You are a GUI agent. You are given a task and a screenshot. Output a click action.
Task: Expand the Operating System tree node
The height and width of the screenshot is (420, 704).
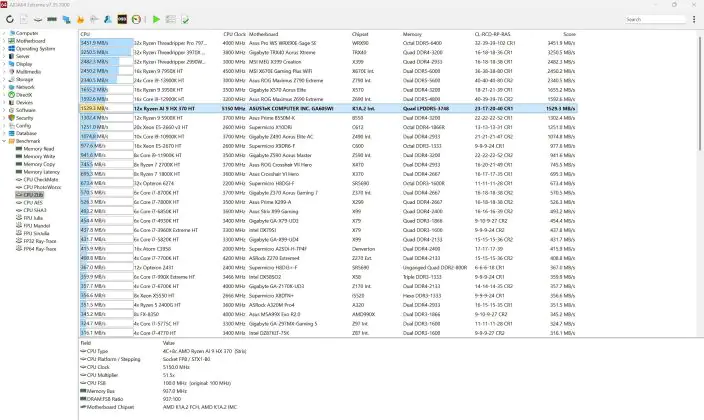pyautogui.click(x=4, y=49)
